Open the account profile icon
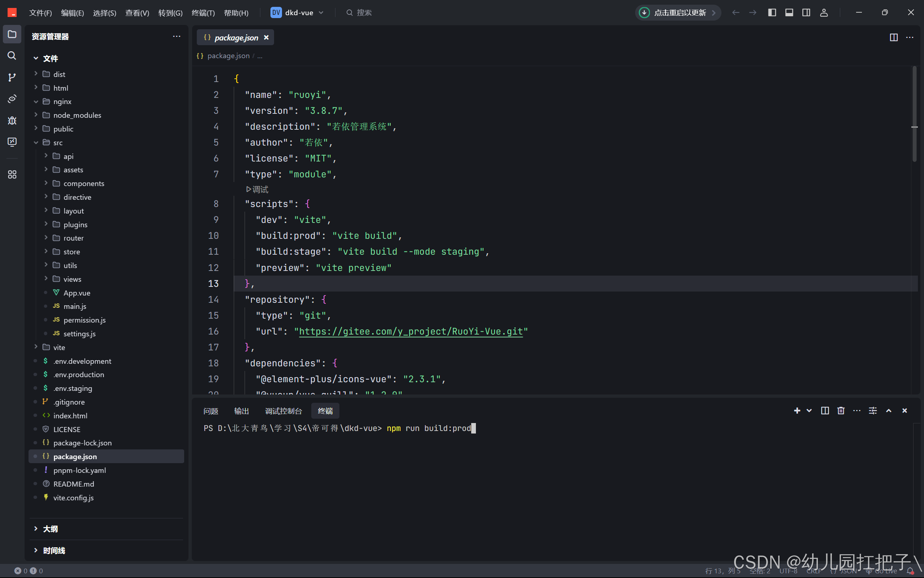 [824, 13]
